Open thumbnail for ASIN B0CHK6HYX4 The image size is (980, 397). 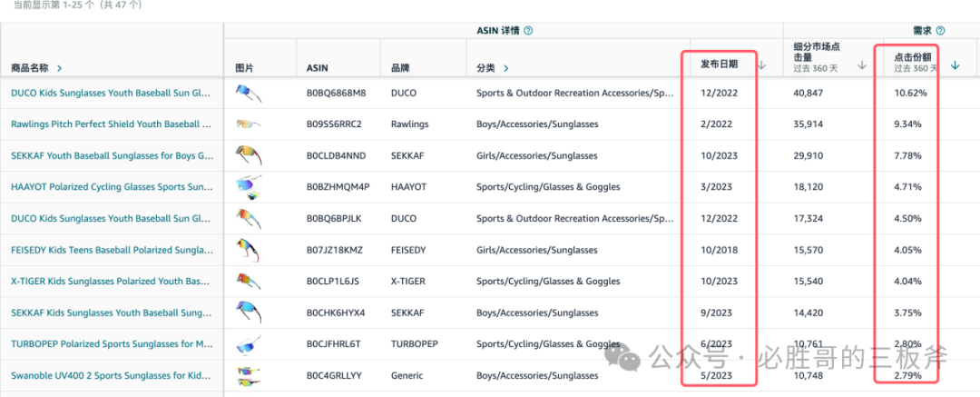tap(248, 313)
